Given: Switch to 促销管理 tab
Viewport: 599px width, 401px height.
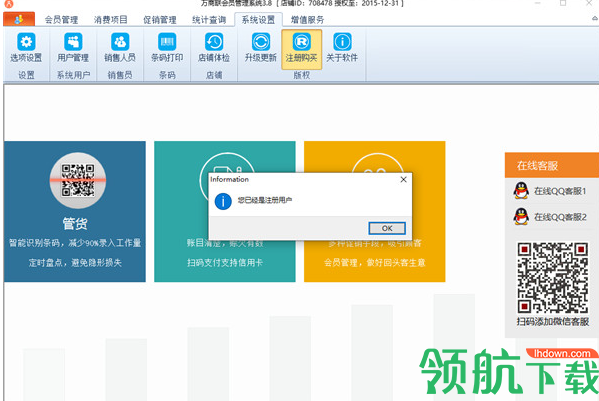Looking at the screenshot, I should (x=160, y=19).
